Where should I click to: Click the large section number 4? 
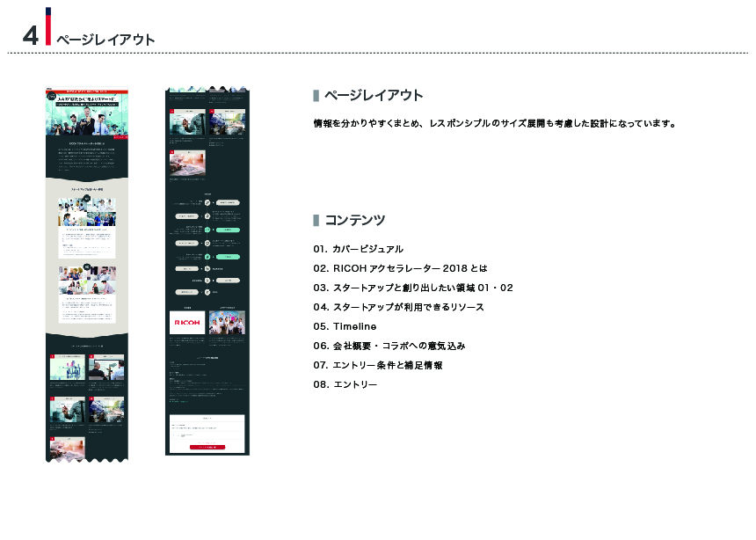pyautogui.click(x=31, y=35)
